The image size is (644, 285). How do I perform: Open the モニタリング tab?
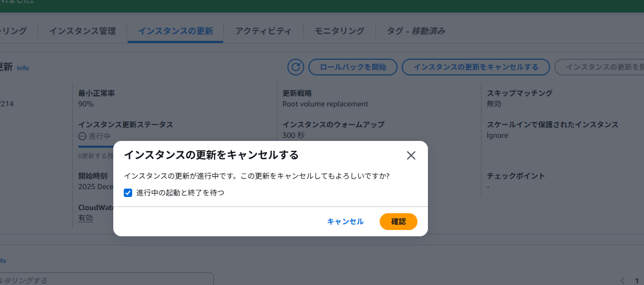tap(339, 31)
